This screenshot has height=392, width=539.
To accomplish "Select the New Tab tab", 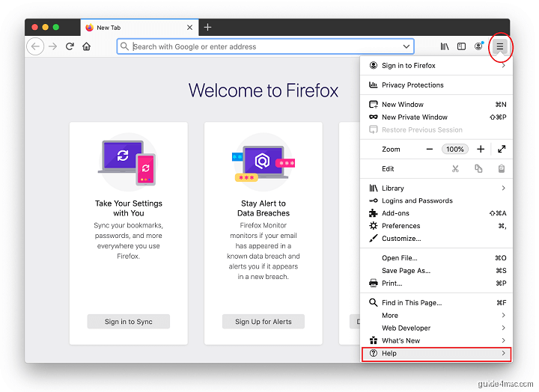I will [x=139, y=28].
